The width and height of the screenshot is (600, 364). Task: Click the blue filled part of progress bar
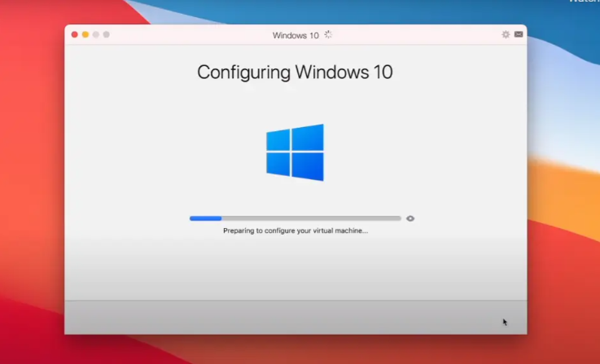(x=205, y=218)
